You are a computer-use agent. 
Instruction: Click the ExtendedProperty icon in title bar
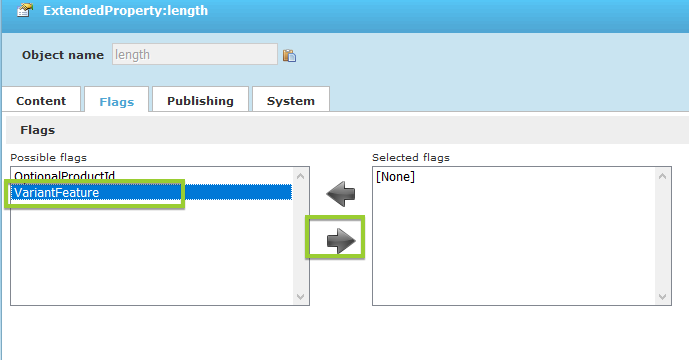[25, 10]
